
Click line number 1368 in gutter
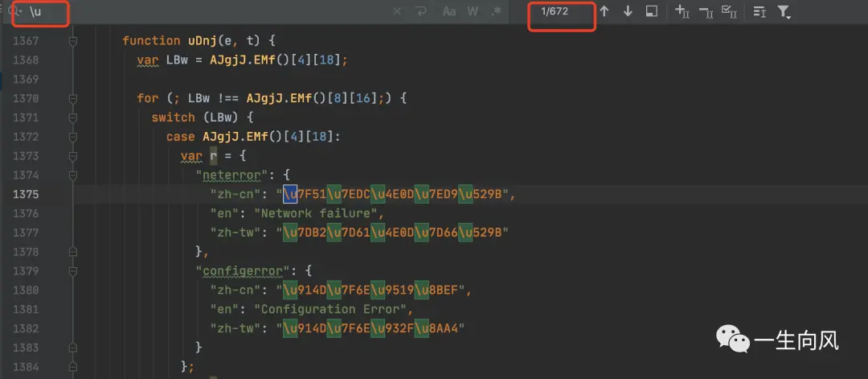26,60
